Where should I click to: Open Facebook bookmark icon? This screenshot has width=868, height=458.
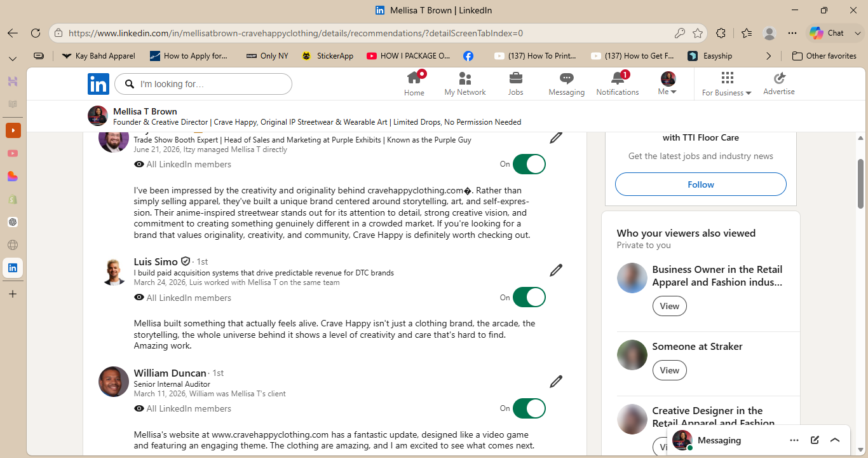point(468,56)
